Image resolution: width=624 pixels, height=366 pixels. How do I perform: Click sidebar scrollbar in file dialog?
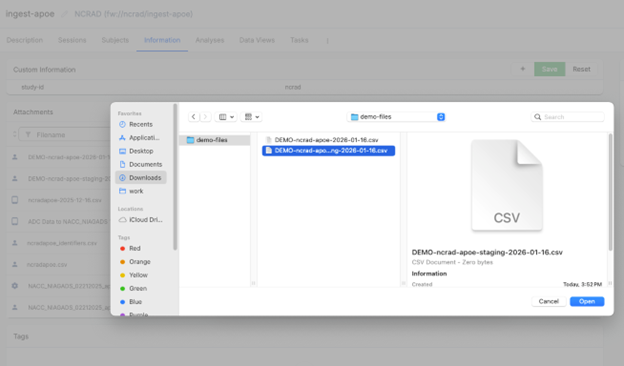point(175,177)
